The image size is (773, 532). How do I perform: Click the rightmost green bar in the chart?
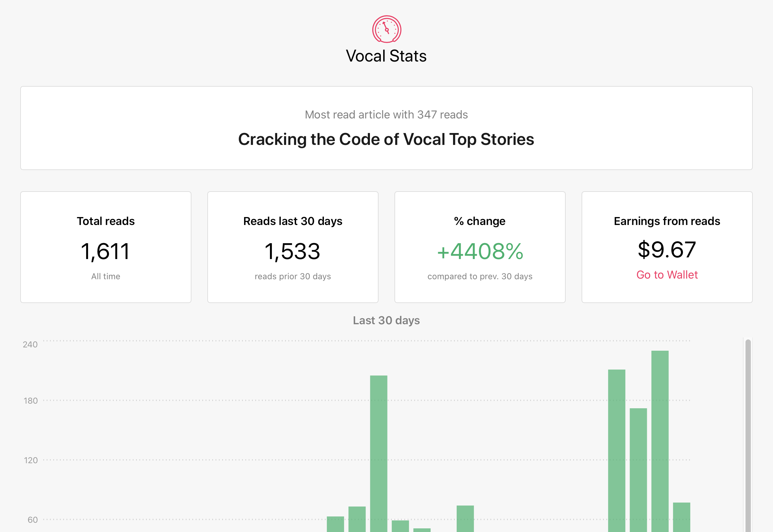(681, 517)
